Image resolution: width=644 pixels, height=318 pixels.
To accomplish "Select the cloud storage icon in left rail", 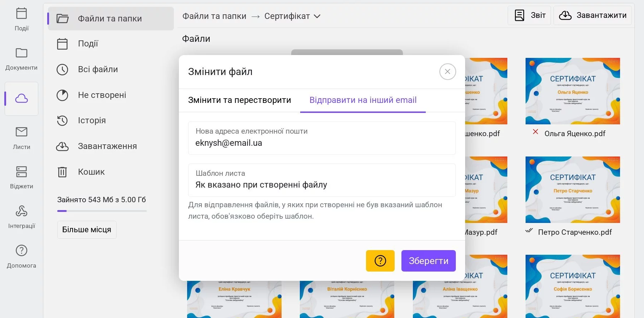I will [x=21, y=99].
